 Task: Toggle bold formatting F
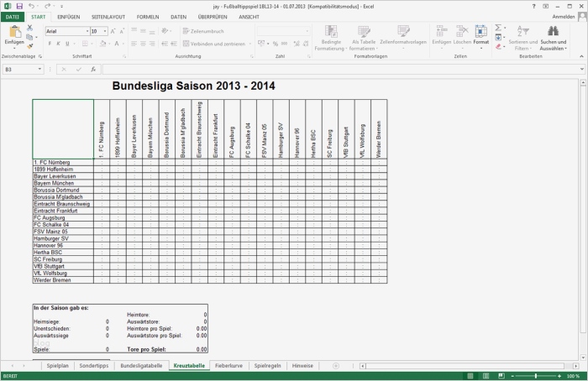point(50,44)
